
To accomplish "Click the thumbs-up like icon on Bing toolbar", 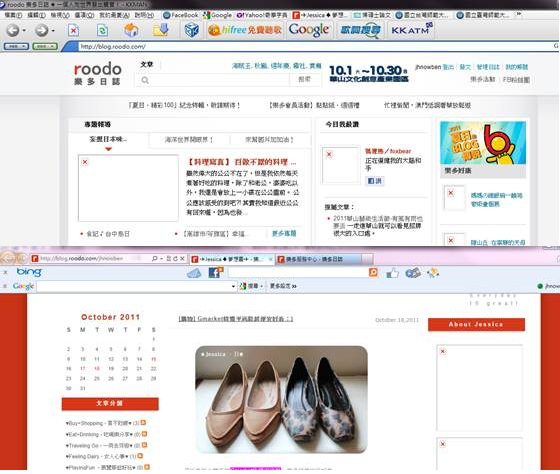I will pyautogui.click(x=392, y=273).
